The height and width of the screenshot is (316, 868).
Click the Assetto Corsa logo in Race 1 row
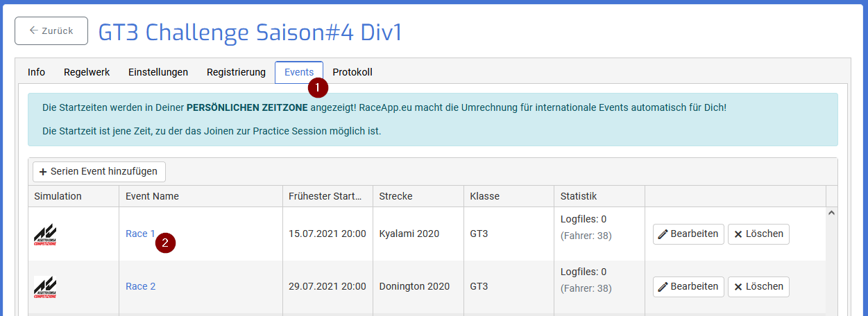coord(45,234)
